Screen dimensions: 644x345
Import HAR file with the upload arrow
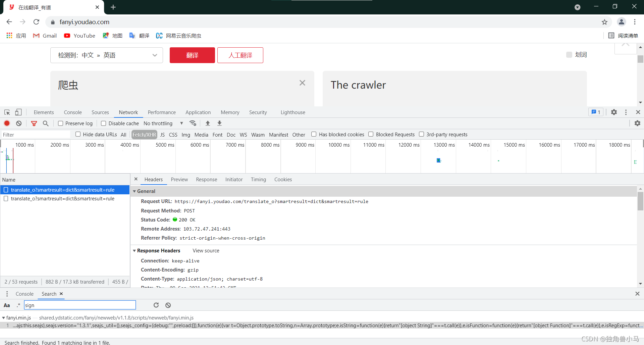click(208, 123)
